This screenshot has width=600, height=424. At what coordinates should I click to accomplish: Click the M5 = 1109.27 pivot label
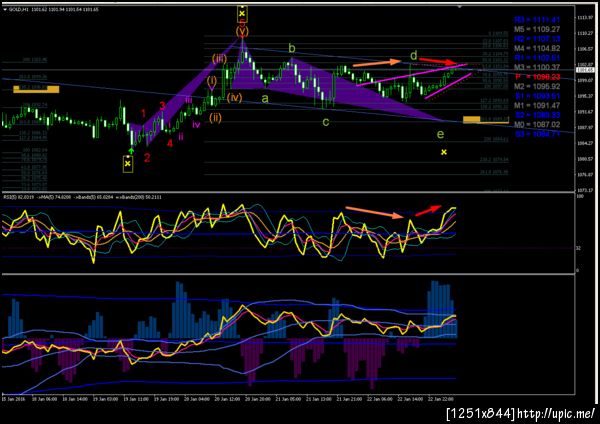click(x=537, y=29)
